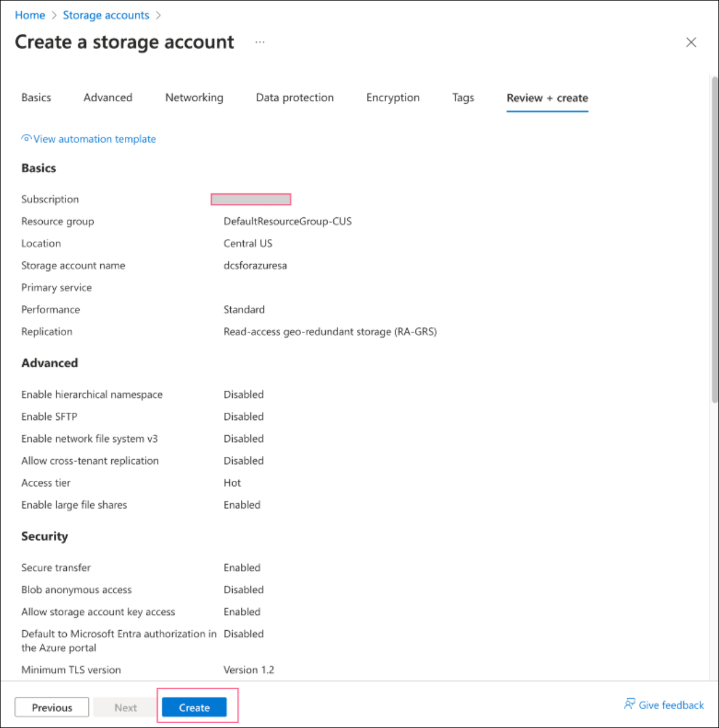Open the ellipsis more options menu
Screen dimensions: 719x728
[x=260, y=42]
